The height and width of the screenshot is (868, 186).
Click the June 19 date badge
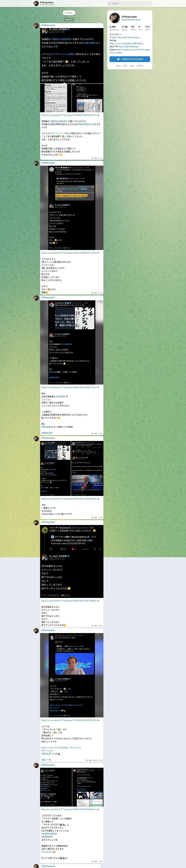[69, 20]
